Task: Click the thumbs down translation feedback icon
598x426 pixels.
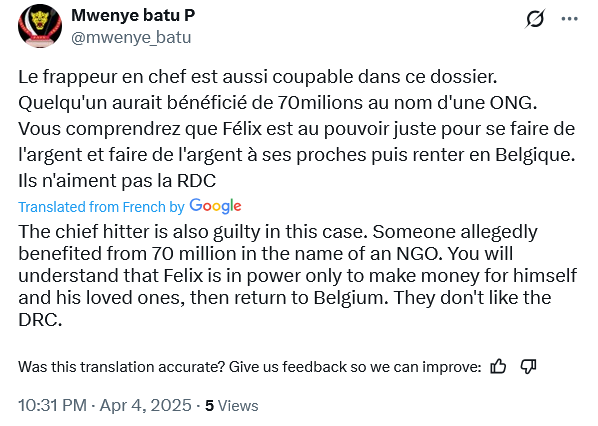Action: 529,367
